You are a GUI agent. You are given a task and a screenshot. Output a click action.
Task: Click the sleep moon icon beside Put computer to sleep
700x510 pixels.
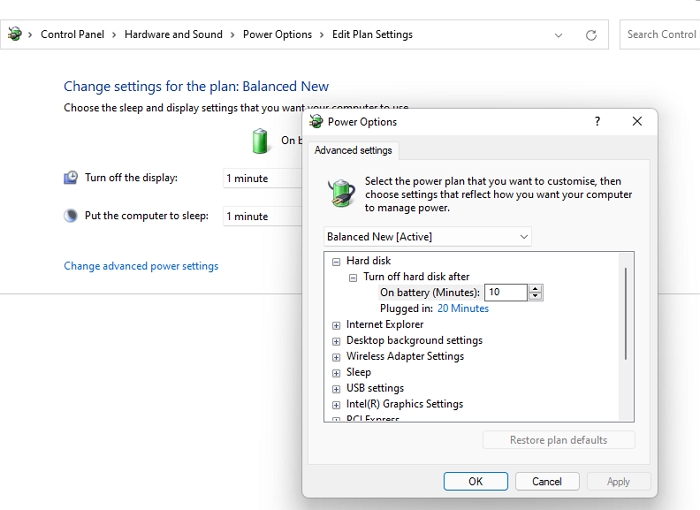click(x=70, y=215)
